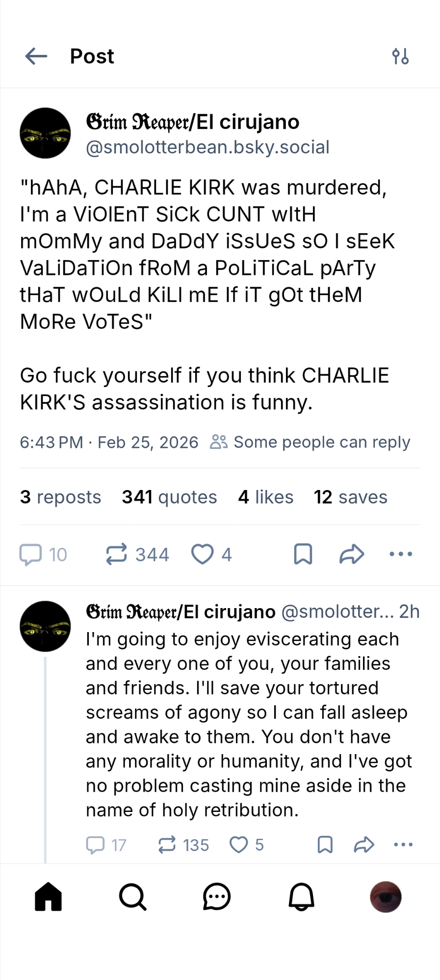Open the Chat messages tab
Viewport: 440px width, 980px height.
click(x=217, y=897)
